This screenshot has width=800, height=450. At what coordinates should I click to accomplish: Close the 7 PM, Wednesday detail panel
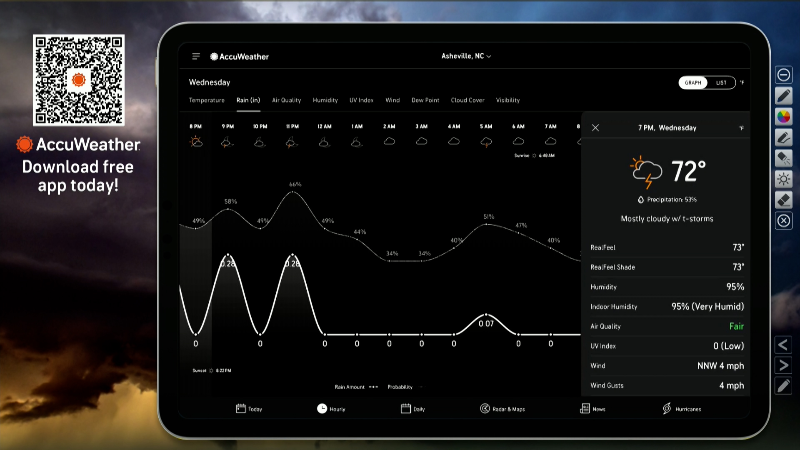point(595,128)
